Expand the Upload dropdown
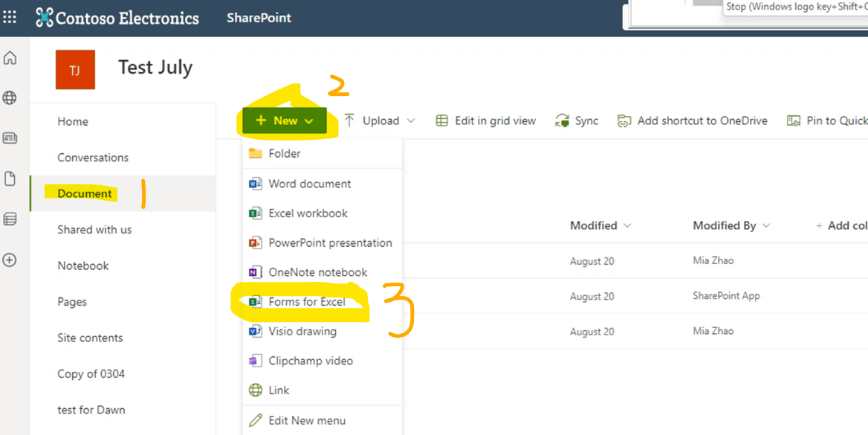Viewport: 868px width, 435px height. point(379,120)
